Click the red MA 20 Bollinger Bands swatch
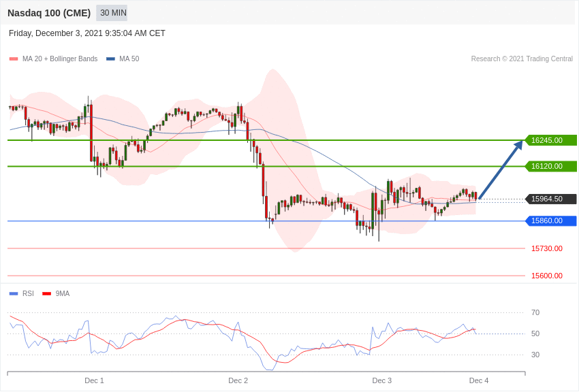 pyautogui.click(x=14, y=59)
